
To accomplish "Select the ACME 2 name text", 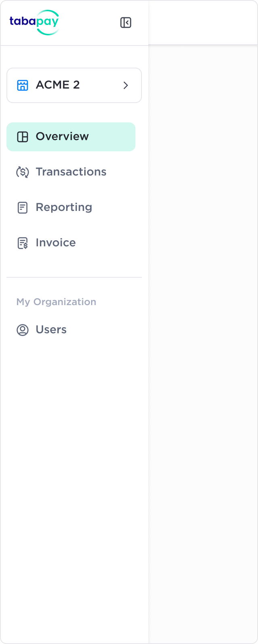I will pos(58,85).
